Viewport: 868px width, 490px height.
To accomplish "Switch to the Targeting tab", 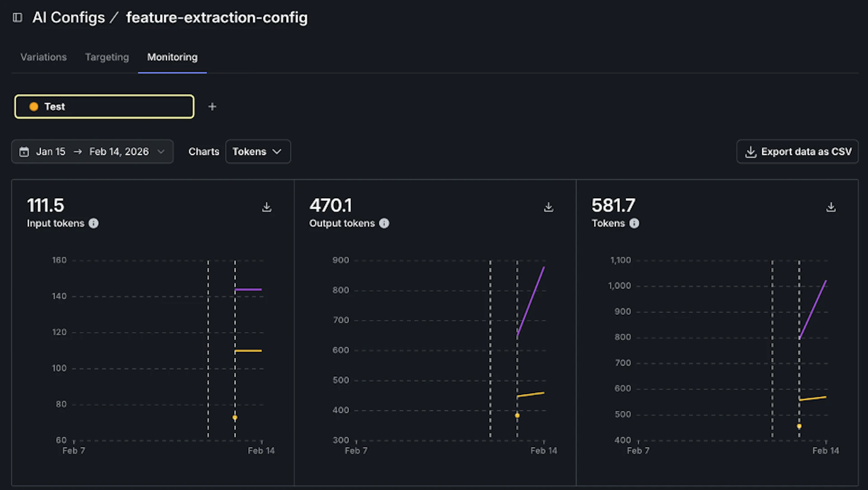I will 107,57.
